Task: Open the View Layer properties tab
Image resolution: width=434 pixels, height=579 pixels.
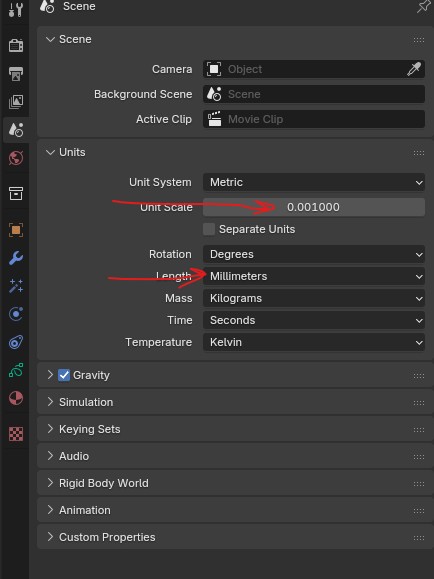Action: [x=16, y=102]
